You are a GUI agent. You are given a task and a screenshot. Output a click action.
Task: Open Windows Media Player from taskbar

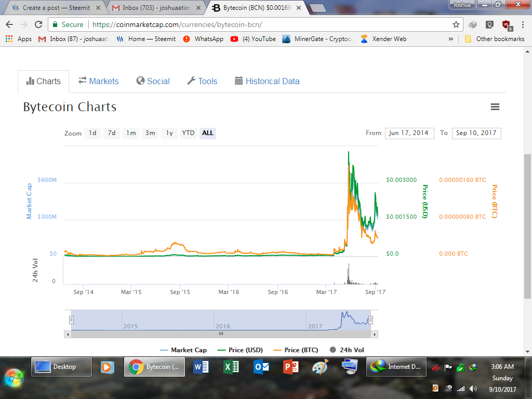tap(107, 367)
